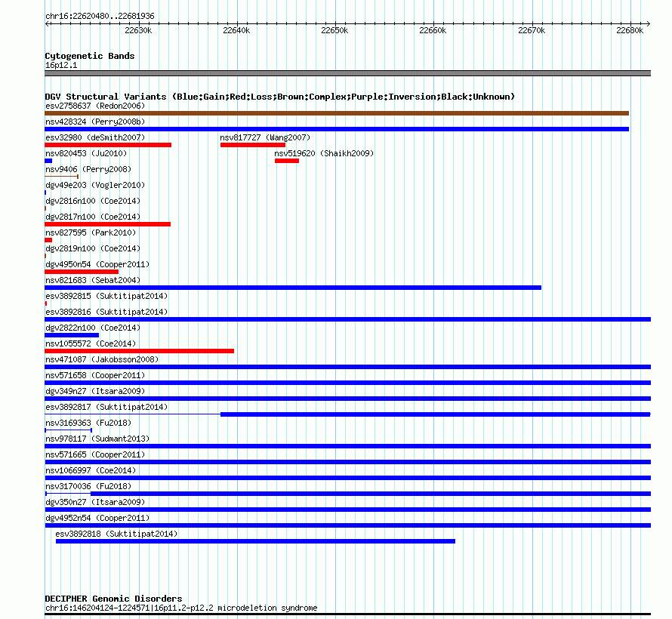Select the small blue nsv820453 gain bar
Viewport: 672px width, 619px height.
pos(48,161)
